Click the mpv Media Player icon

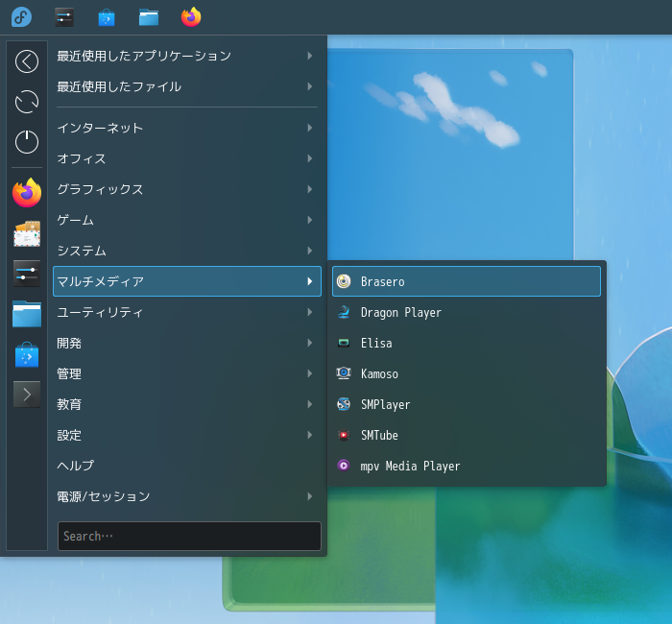(x=344, y=466)
